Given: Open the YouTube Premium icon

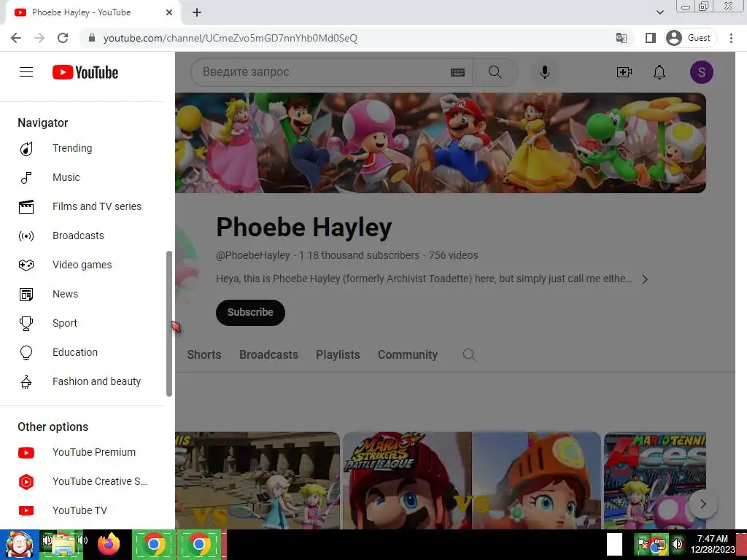Looking at the screenshot, I should 26,452.
